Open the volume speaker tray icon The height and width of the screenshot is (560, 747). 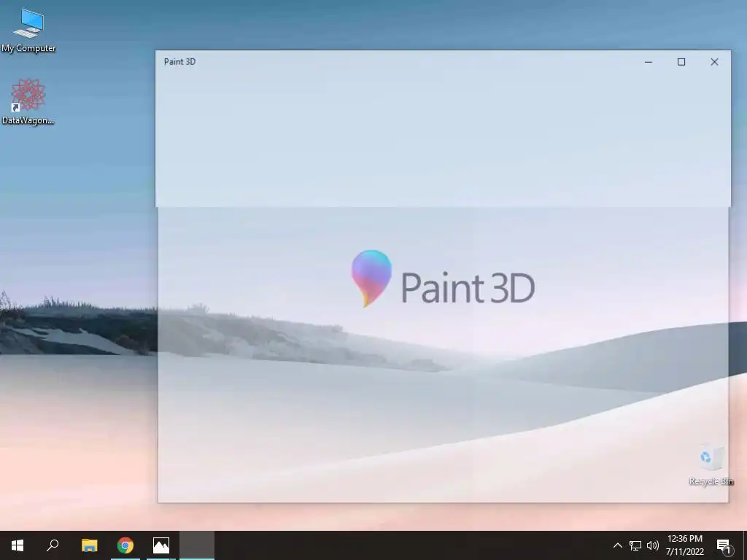point(653,545)
